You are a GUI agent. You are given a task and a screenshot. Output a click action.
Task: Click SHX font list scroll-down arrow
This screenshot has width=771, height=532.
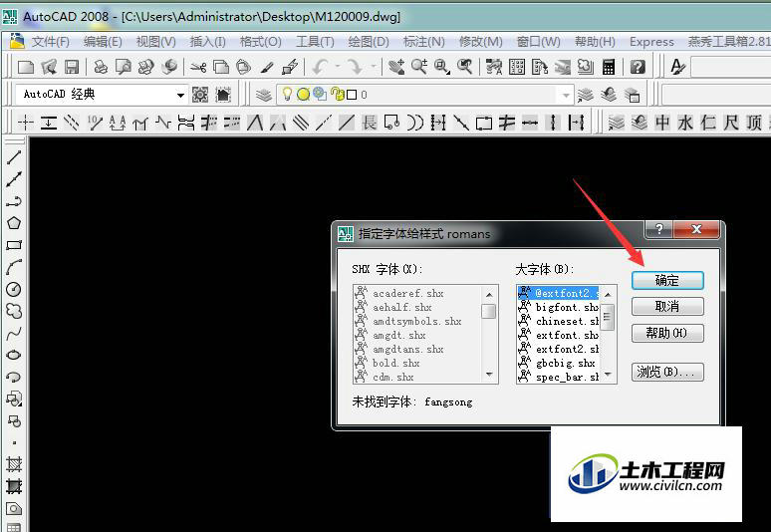(489, 375)
